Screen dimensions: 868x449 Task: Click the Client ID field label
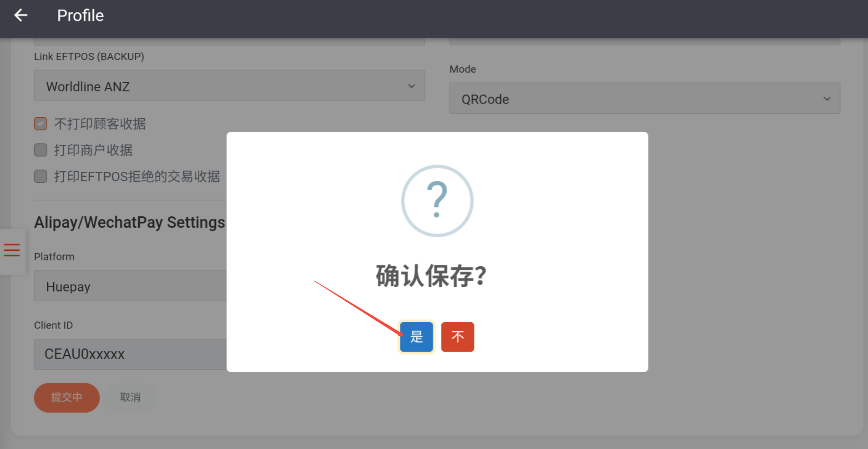53,325
